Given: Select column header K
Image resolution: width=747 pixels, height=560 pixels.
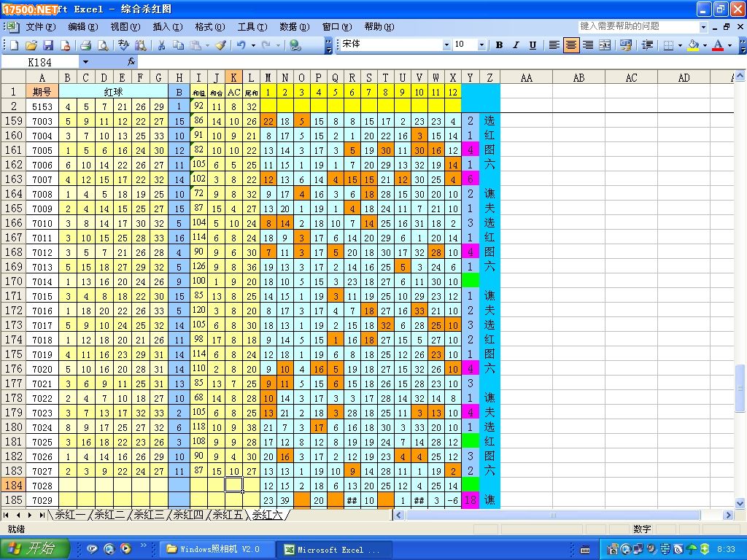Looking at the screenshot, I should click(233, 77).
